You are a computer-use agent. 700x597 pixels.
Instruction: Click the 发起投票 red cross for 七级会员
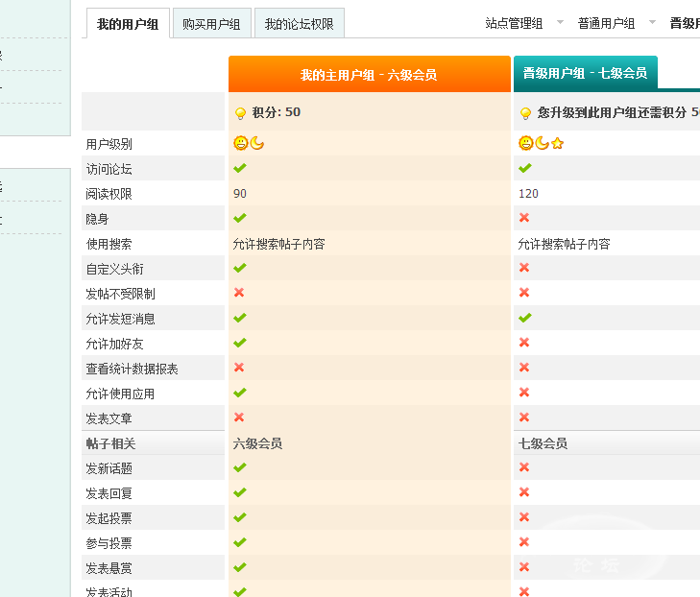(x=524, y=517)
